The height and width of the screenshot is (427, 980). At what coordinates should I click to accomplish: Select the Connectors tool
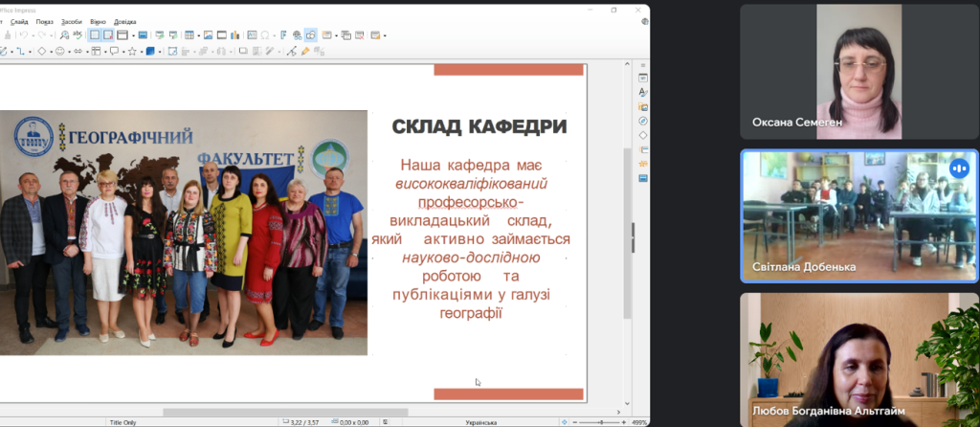[x=21, y=52]
